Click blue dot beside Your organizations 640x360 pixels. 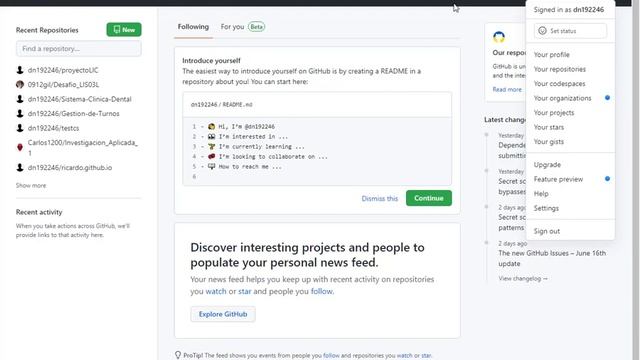click(607, 98)
